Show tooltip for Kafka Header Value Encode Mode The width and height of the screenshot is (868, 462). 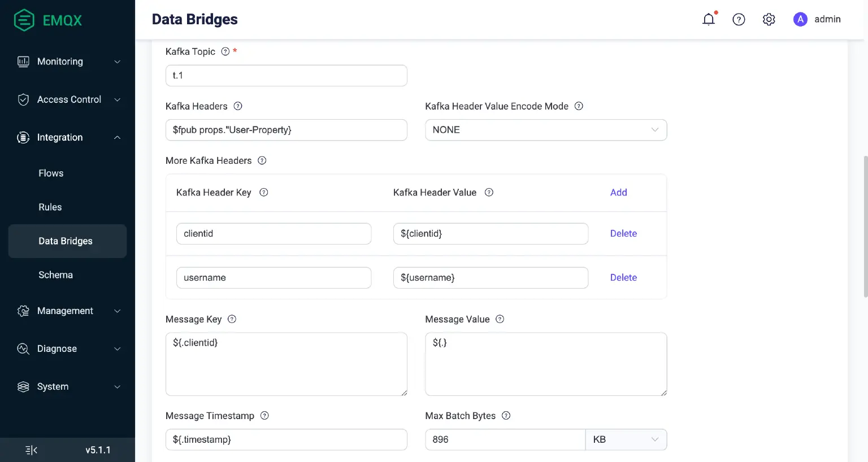[579, 106]
